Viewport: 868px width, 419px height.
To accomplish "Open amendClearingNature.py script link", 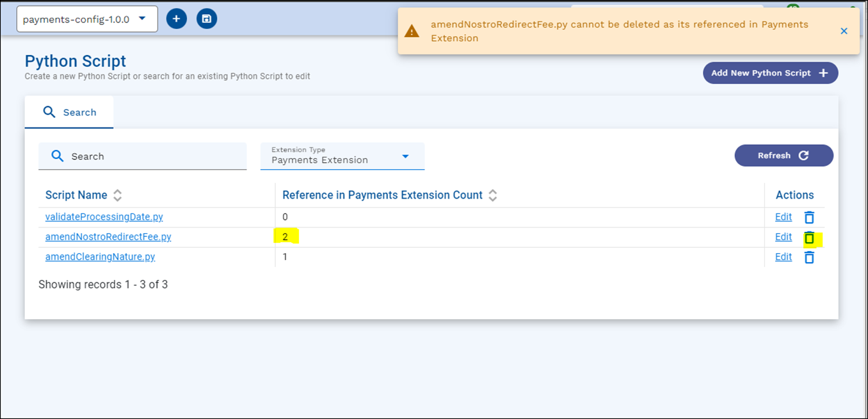I will click(x=100, y=257).
